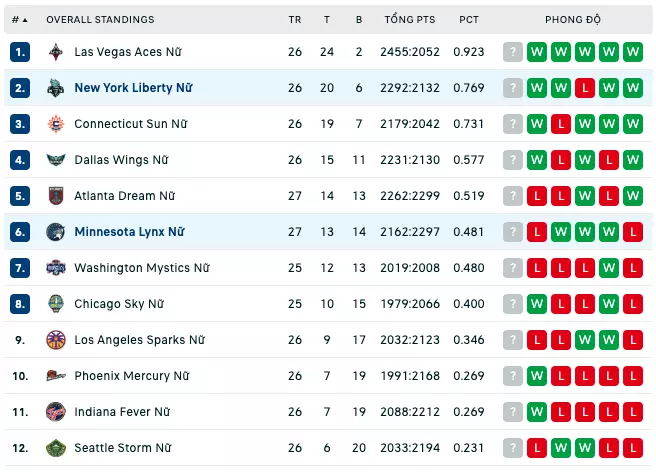Click the last L result in Los Angeles Sparks row
The image size is (656, 472).
[633, 340]
